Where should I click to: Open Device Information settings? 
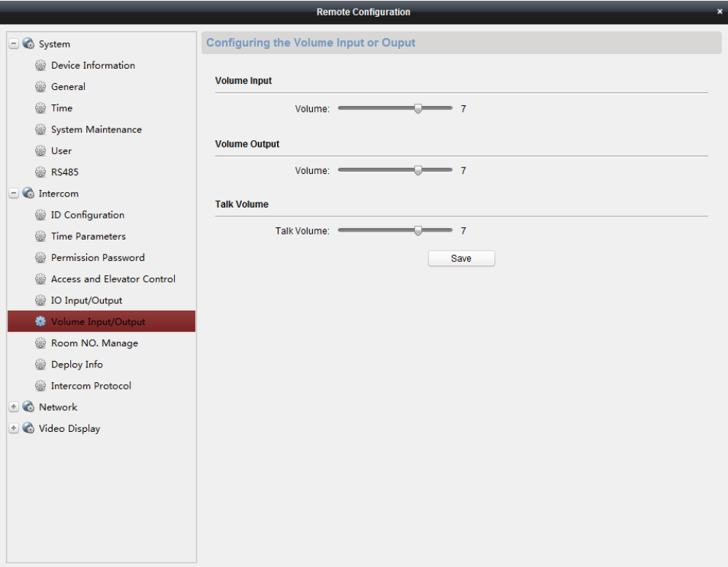(93, 66)
